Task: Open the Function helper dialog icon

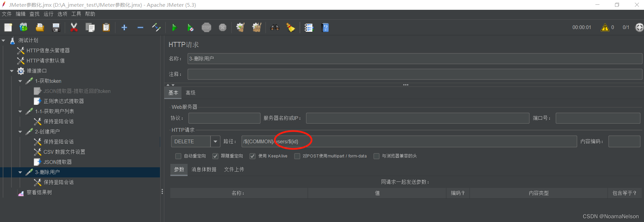Action: tap(309, 27)
